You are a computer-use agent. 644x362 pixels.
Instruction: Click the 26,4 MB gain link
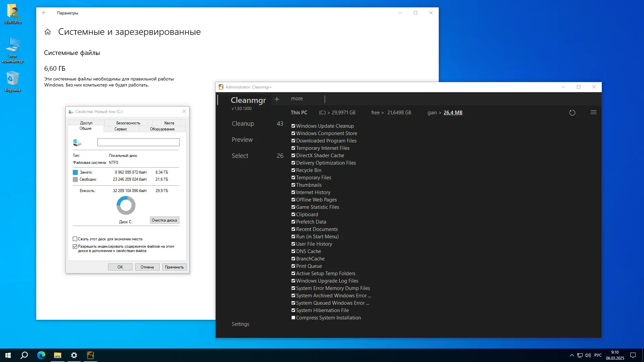453,113
